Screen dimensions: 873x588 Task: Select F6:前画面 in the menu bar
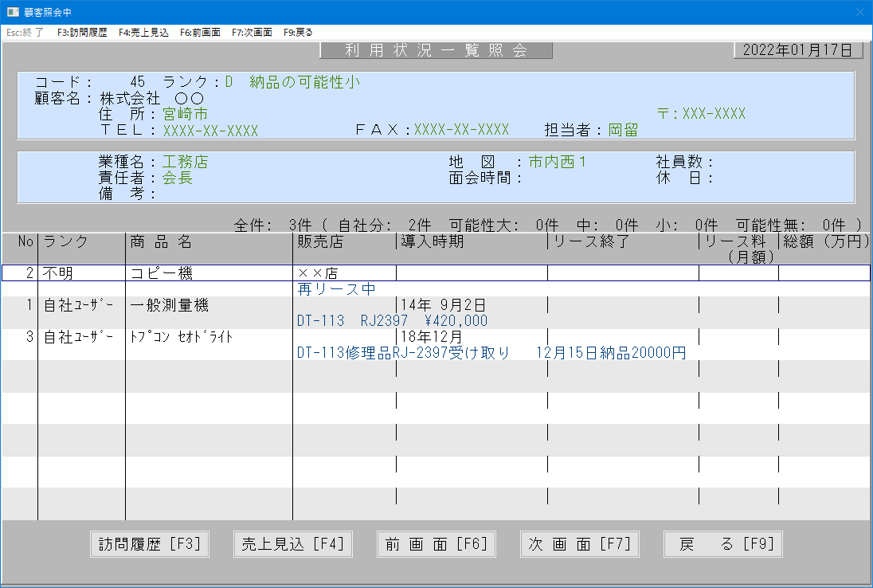pos(200,33)
